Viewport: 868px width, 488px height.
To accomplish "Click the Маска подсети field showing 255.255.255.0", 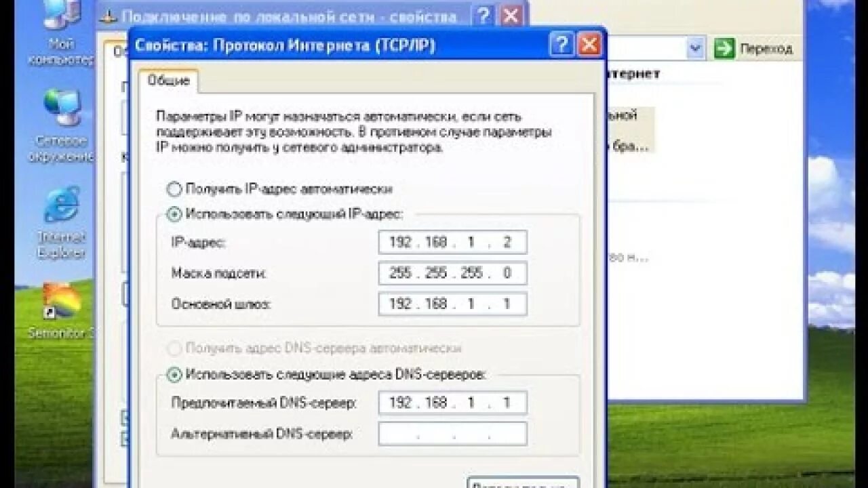I will point(452,273).
